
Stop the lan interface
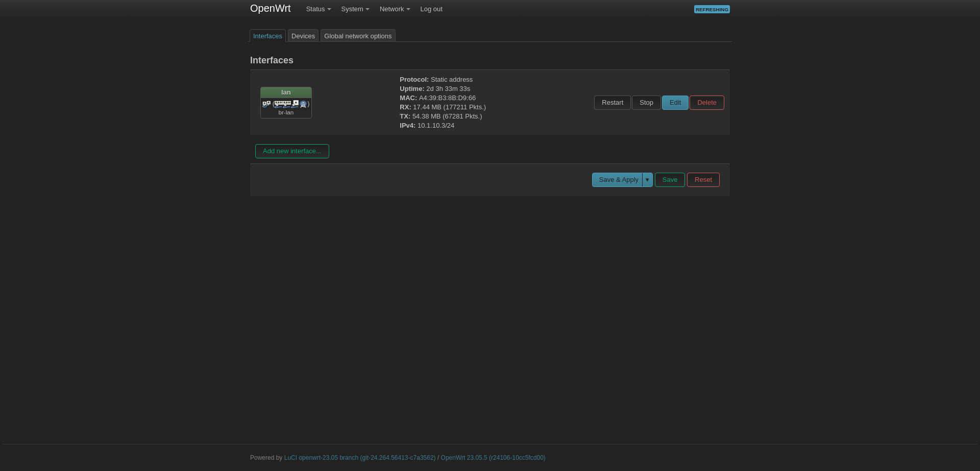(x=646, y=103)
